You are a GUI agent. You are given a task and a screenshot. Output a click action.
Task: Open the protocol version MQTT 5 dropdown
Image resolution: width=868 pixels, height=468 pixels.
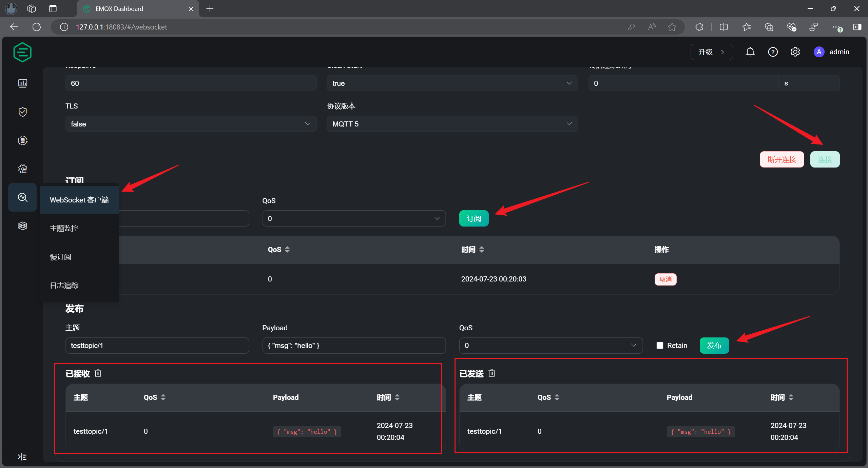(452, 124)
